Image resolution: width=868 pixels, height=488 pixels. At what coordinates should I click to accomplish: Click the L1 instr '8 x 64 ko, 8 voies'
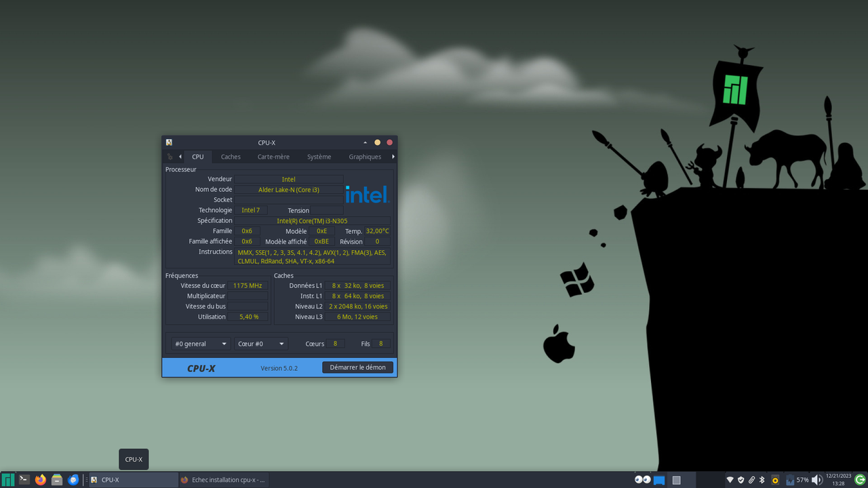click(x=357, y=296)
